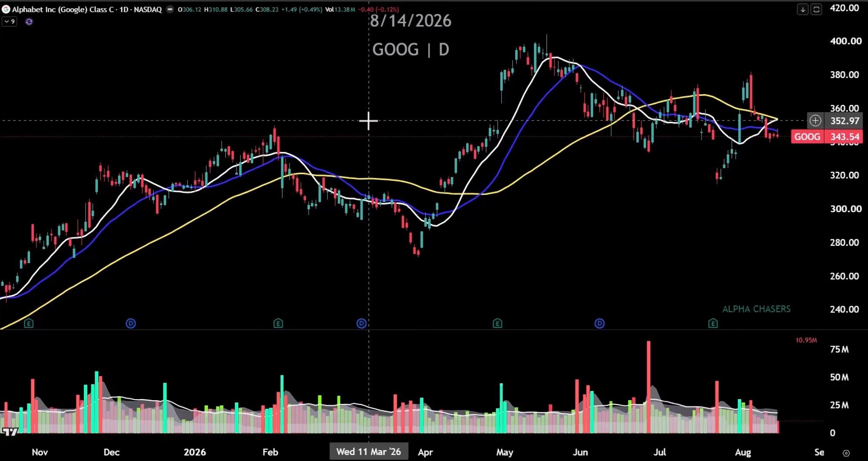
Task: Click the Feb label on time axis
Action: tap(270, 452)
